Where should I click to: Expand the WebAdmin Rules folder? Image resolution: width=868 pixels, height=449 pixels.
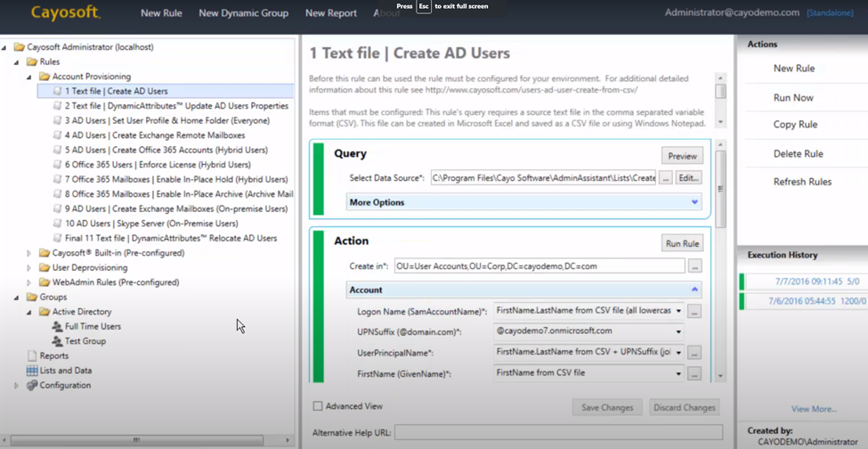coord(29,282)
